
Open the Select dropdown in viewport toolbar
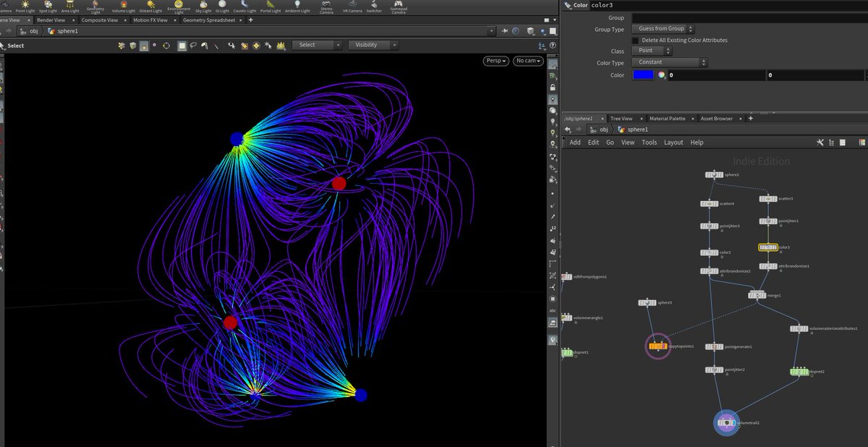click(317, 45)
